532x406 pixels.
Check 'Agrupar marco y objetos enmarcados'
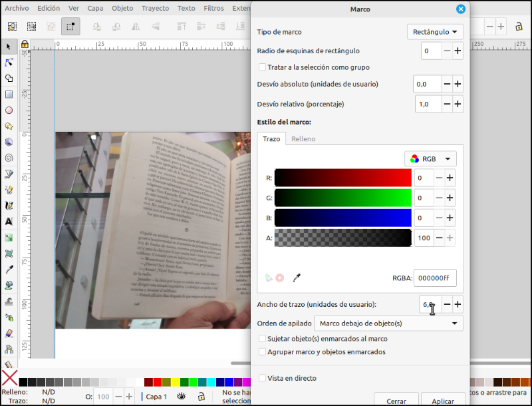[262, 351]
